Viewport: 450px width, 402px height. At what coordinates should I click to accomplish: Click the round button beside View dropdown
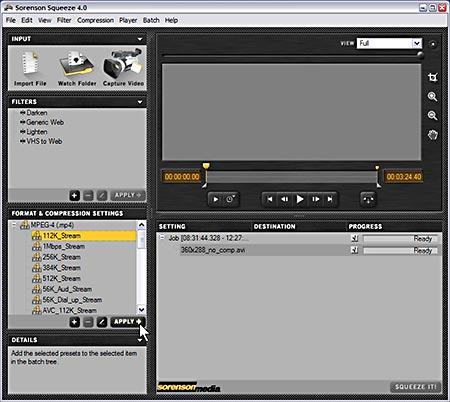[x=432, y=44]
